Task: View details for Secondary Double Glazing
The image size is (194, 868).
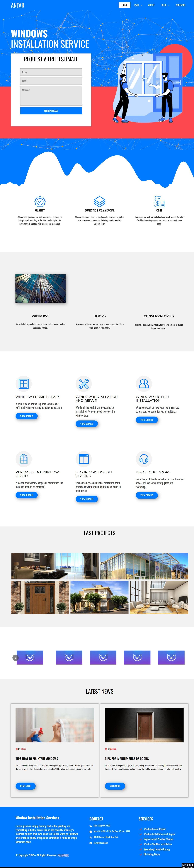Action: tap(87, 499)
